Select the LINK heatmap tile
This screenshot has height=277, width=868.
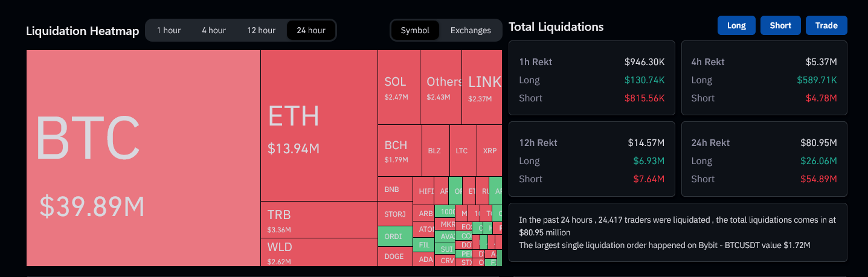pyautogui.click(x=482, y=87)
